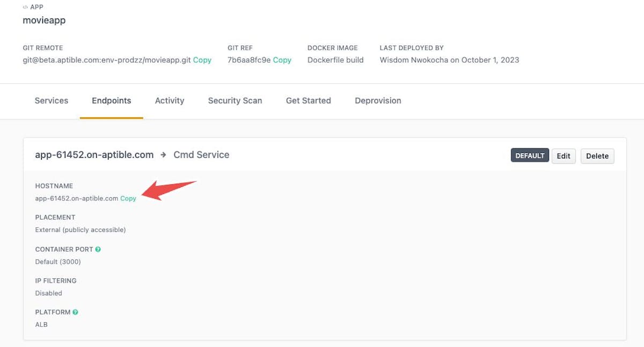Open the Activity tab
644x347 pixels.
(x=170, y=100)
